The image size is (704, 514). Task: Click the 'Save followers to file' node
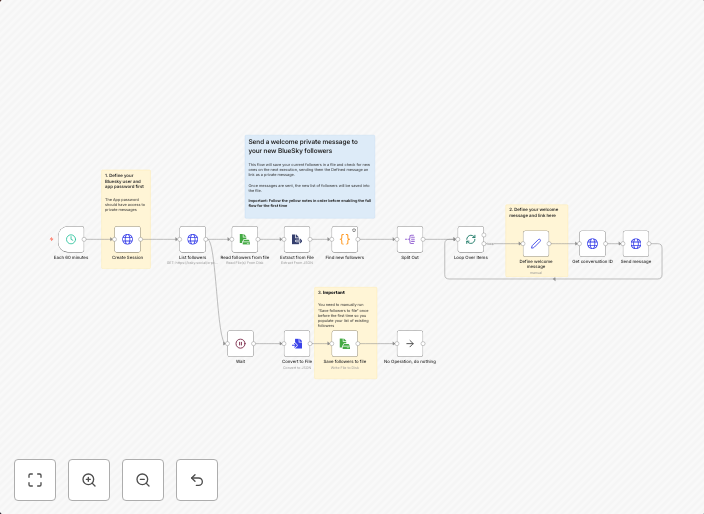click(x=345, y=343)
